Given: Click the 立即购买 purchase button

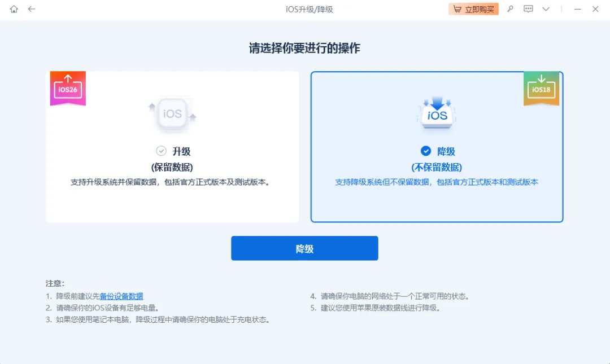Looking at the screenshot, I should pos(473,9).
